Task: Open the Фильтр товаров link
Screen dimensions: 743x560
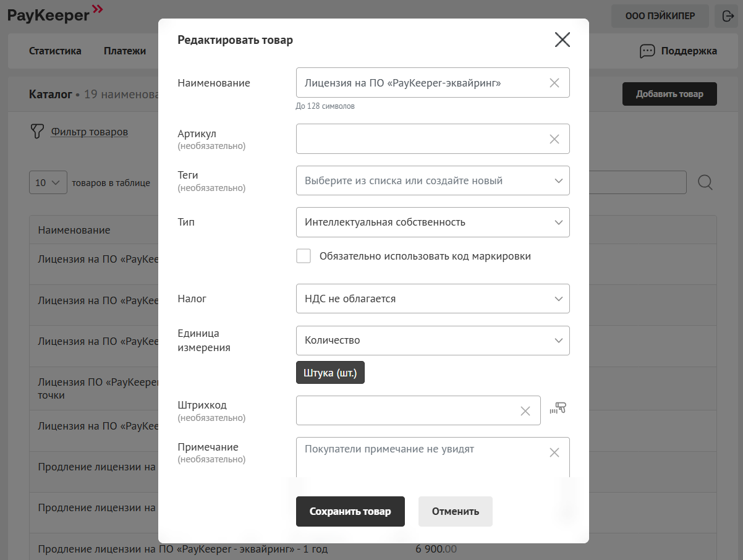Action: click(90, 131)
